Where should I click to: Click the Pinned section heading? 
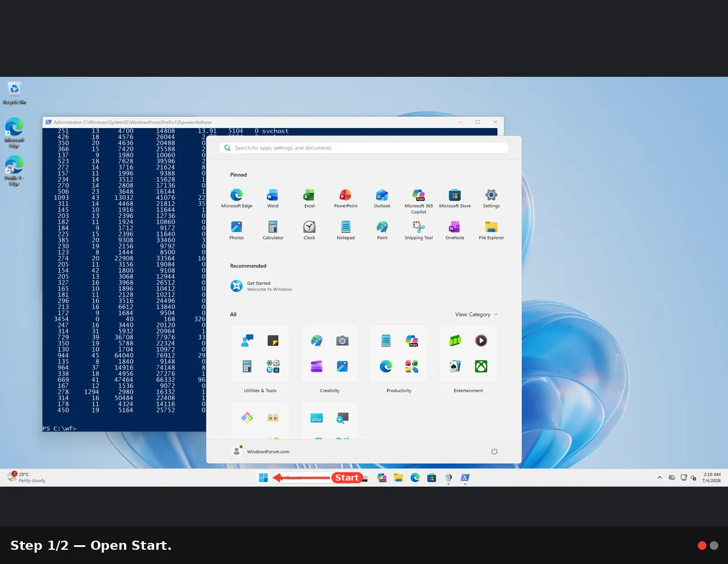point(238,175)
